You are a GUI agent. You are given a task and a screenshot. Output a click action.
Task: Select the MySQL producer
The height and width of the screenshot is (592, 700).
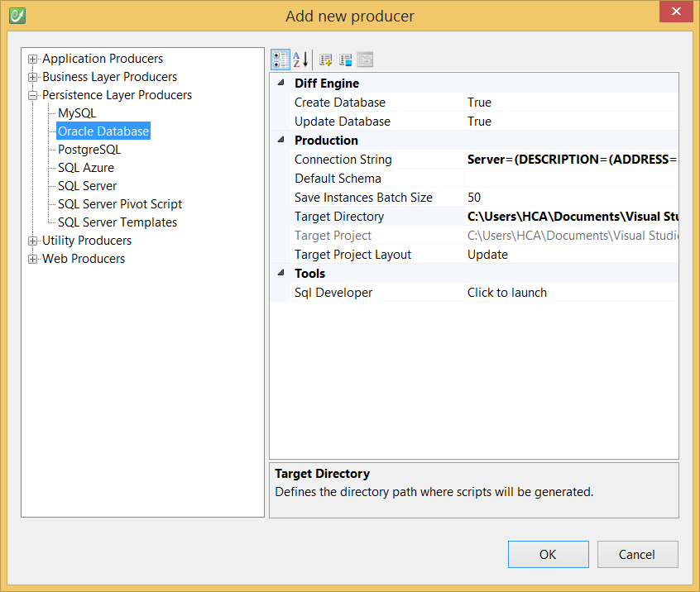[x=77, y=113]
